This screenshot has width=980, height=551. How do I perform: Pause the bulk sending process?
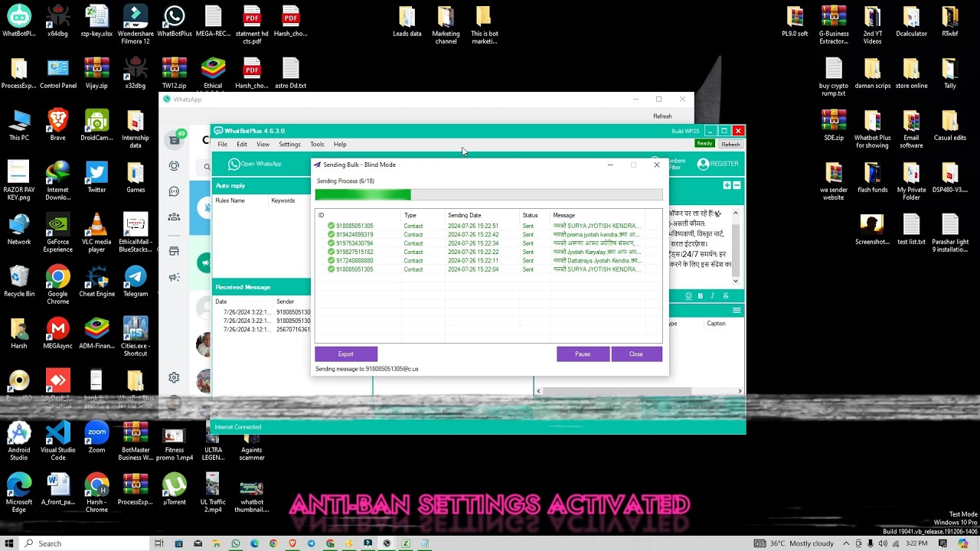click(583, 354)
